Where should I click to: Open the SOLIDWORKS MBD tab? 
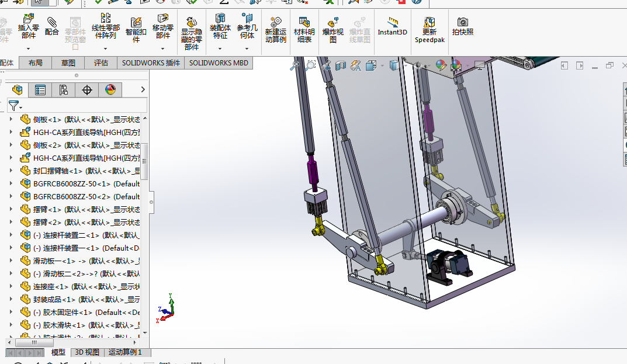pos(219,63)
